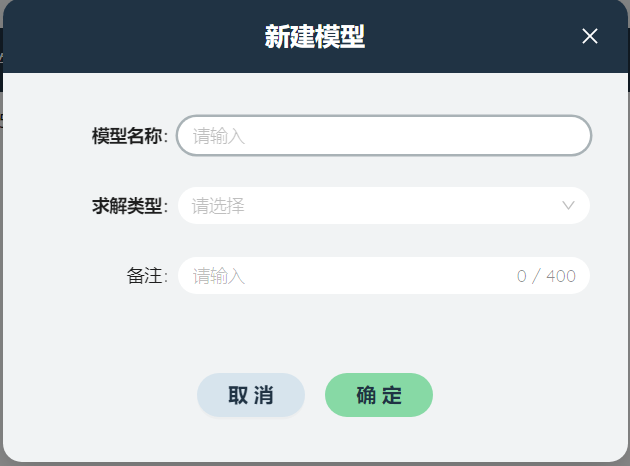Click the 请输入 placeholder in 备注 box
Viewport: 630px width, 466px height.
coord(219,276)
